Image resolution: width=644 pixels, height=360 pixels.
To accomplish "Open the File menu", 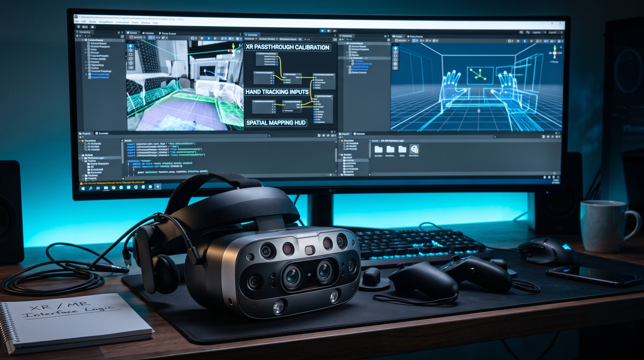I will [77, 22].
